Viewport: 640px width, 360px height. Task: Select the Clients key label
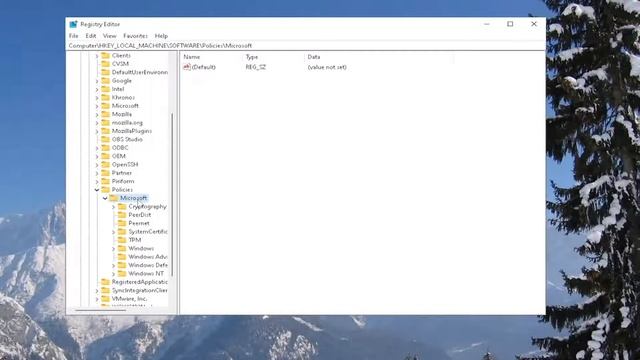pos(121,56)
